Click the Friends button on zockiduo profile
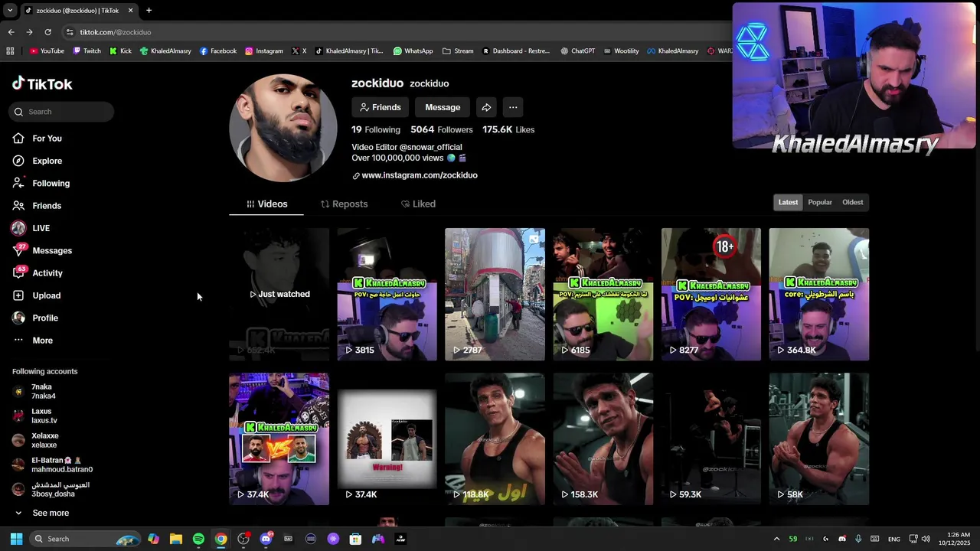 pos(380,107)
